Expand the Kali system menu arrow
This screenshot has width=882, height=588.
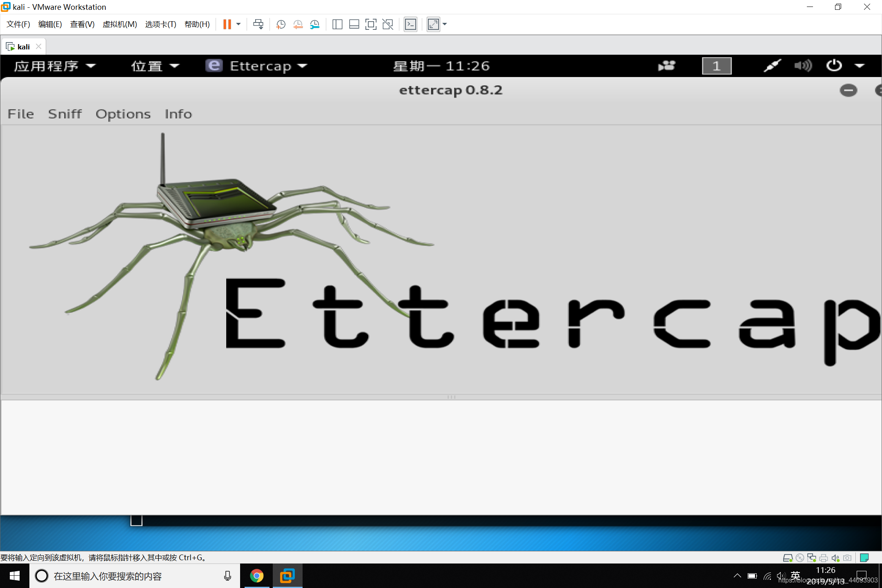(x=860, y=66)
